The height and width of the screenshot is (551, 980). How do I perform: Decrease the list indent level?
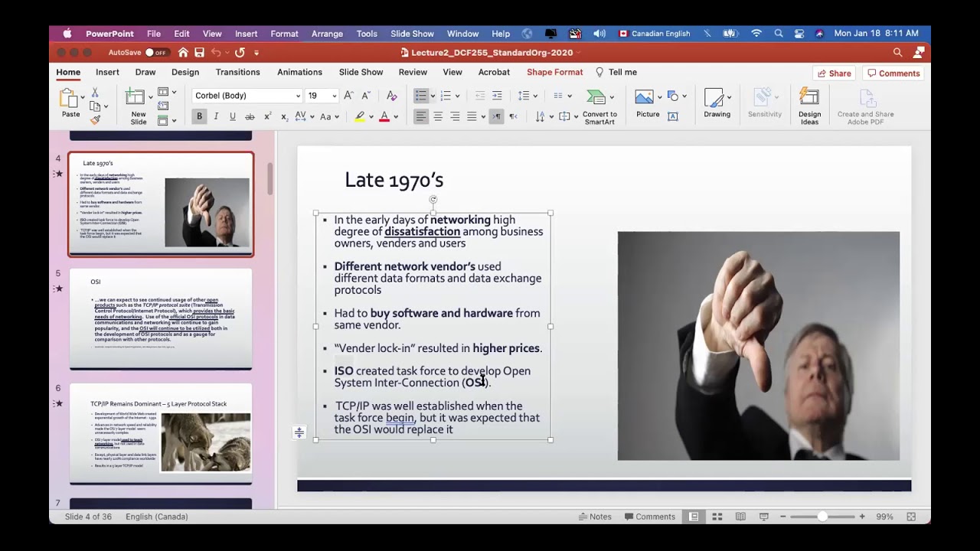click(480, 96)
